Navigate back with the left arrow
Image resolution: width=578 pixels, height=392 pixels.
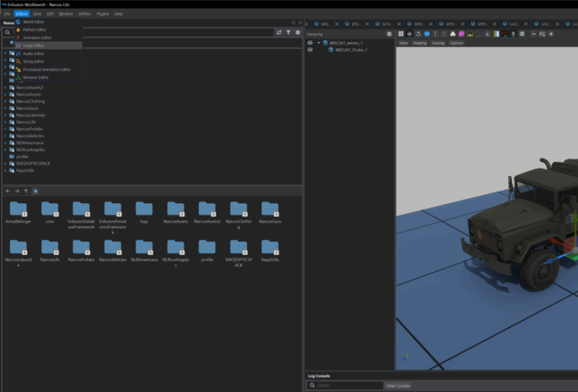click(x=8, y=191)
